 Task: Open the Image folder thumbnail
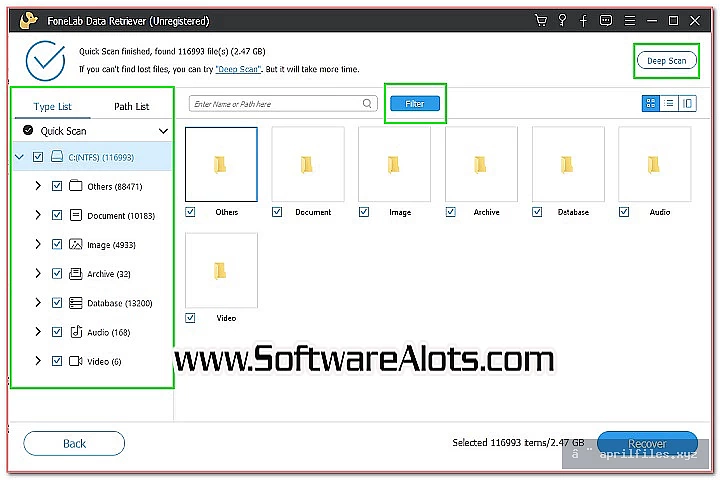tap(394, 164)
